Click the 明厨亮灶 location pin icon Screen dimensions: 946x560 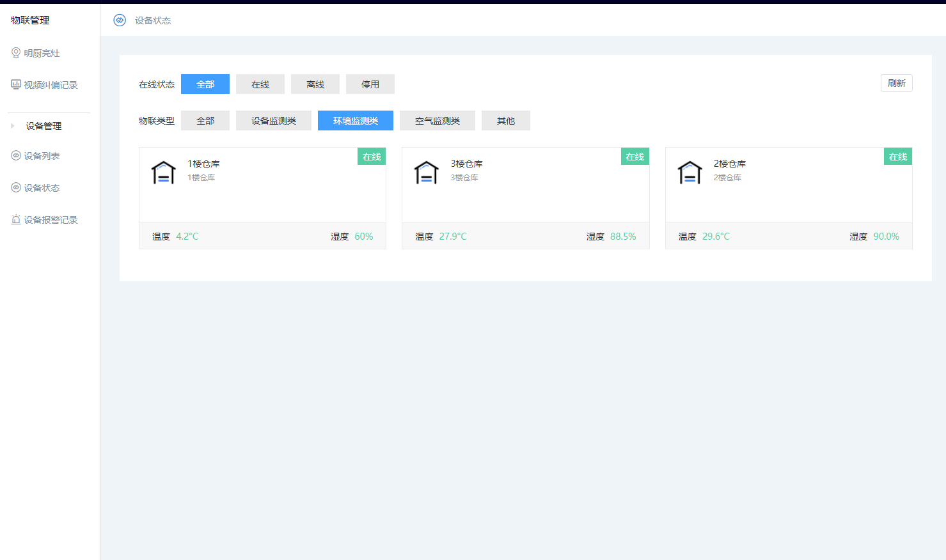click(x=16, y=53)
